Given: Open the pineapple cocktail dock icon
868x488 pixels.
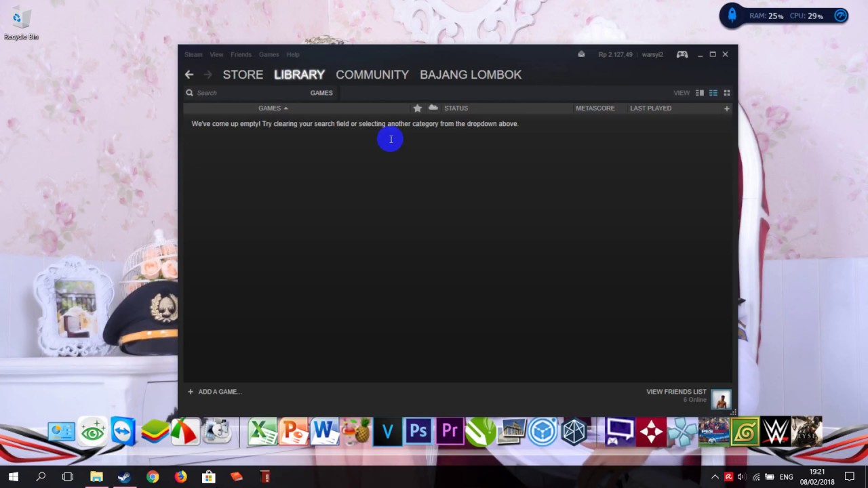Looking at the screenshot, I should tap(356, 432).
